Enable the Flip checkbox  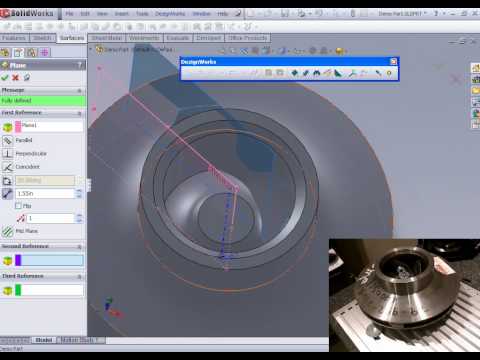point(19,206)
